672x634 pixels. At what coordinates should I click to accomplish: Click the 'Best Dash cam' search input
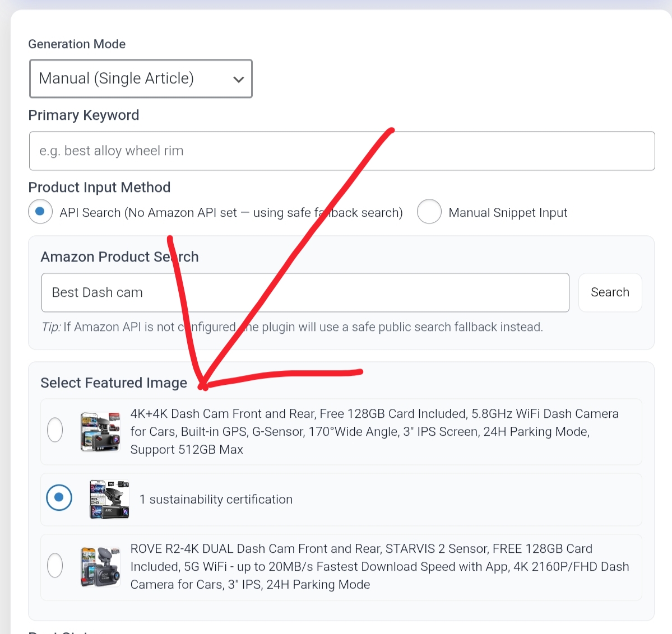click(x=305, y=292)
